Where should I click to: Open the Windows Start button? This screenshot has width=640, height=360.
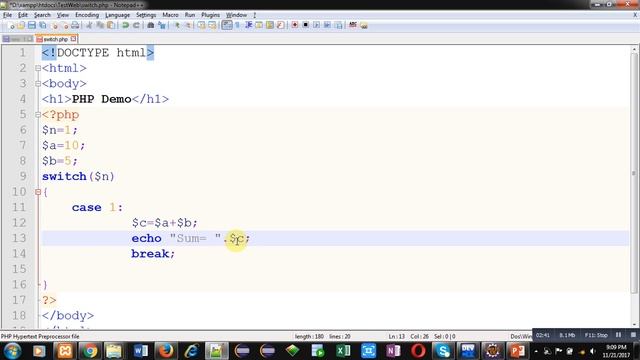(13, 351)
